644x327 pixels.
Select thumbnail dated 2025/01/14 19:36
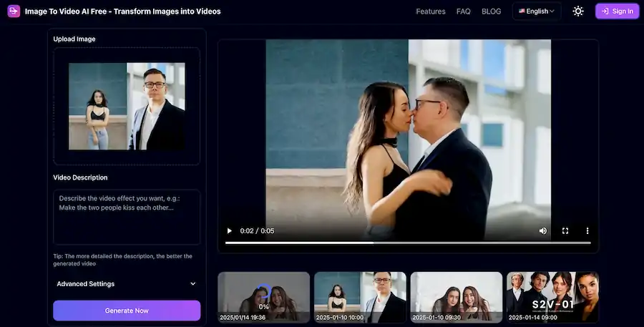pos(263,297)
